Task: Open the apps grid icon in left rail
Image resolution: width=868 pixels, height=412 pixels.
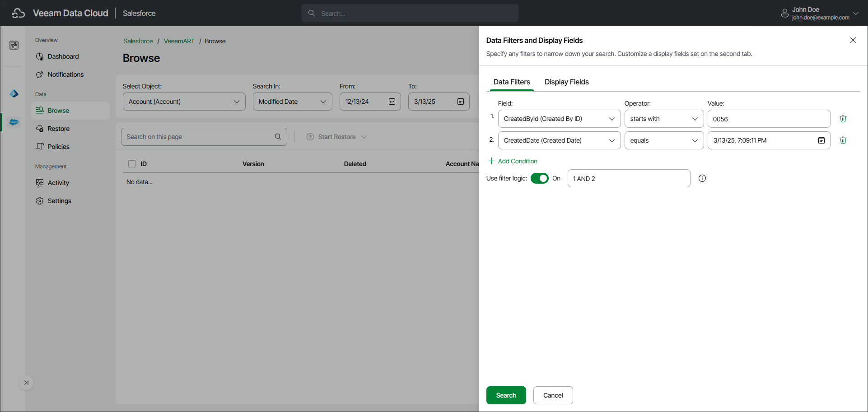Action: click(14, 45)
